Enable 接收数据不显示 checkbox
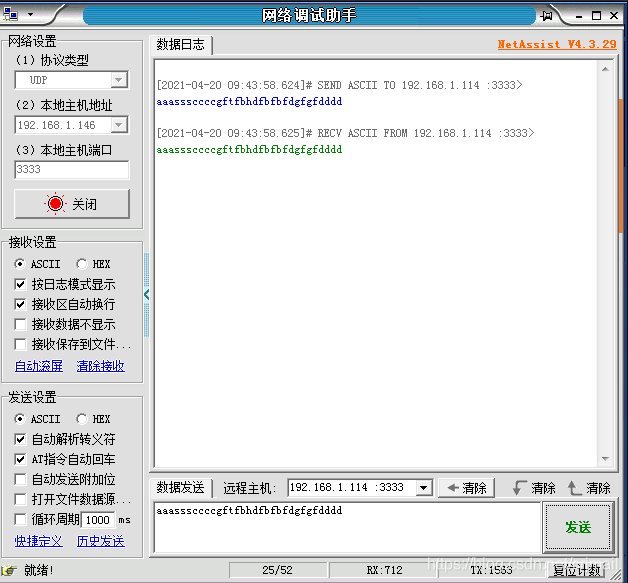The width and height of the screenshot is (628, 583). 20,324
